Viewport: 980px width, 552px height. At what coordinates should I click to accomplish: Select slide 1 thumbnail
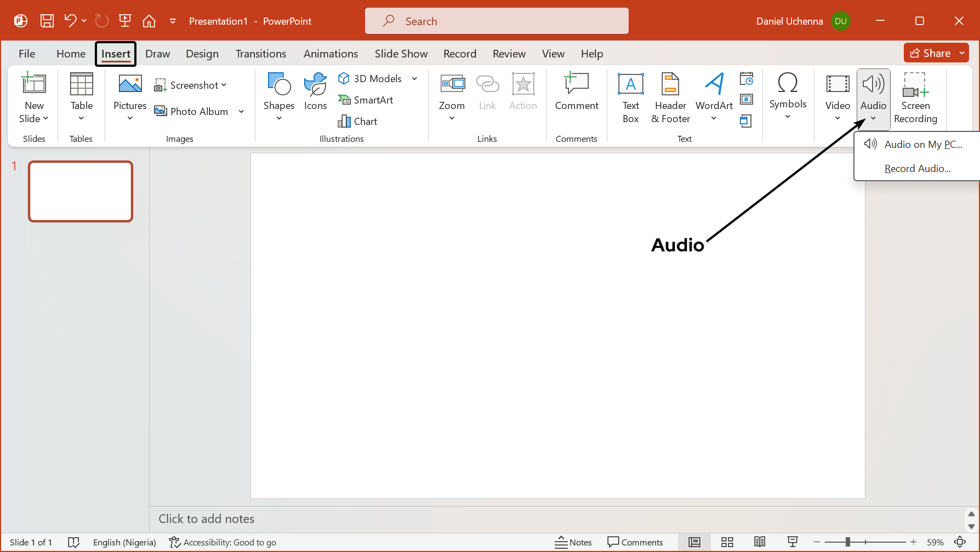coord(81,191)
